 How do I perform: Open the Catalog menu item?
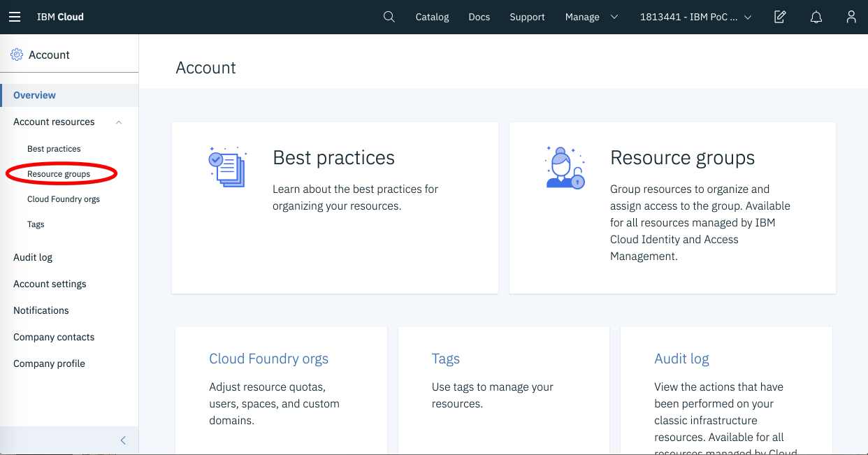[x=432, y=17]
